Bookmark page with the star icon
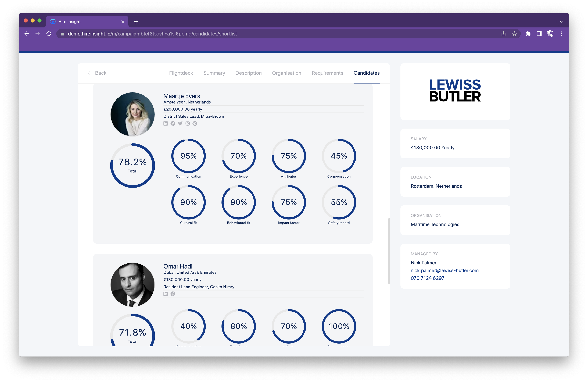 [x=514, y=34]
